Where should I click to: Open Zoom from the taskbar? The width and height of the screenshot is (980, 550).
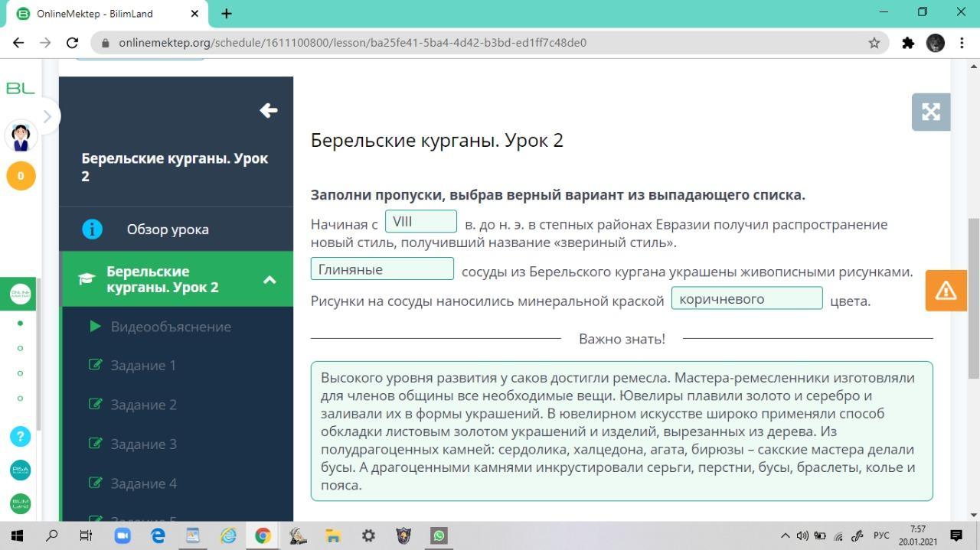[122, 535]
